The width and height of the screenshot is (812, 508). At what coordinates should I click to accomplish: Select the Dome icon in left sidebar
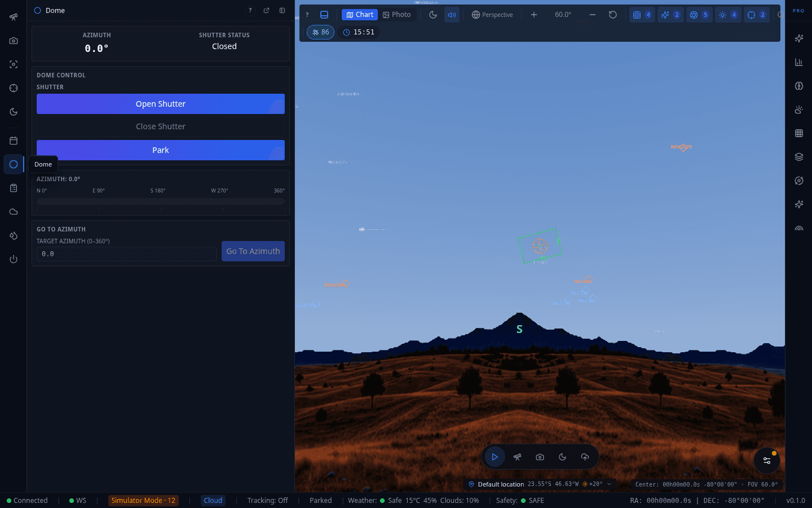point(14,164)
